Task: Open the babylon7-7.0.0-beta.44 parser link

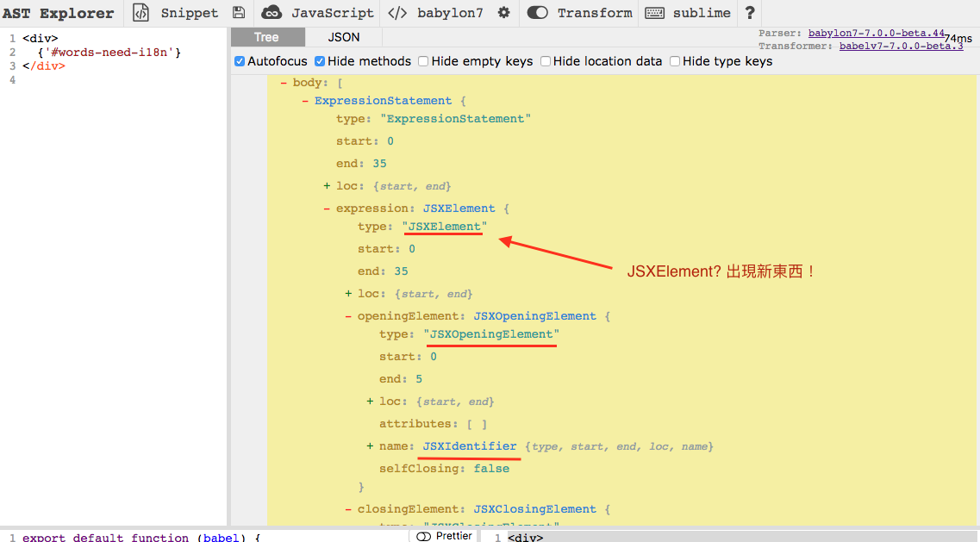Action: pyautogui.click(x=877, y=33)
